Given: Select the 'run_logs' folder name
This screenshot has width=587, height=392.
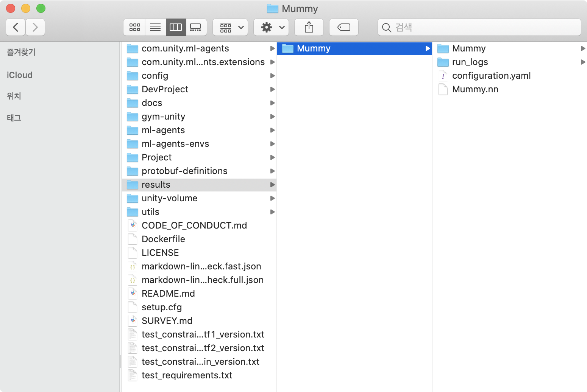Looking at the screenshot, I should 470,62.
